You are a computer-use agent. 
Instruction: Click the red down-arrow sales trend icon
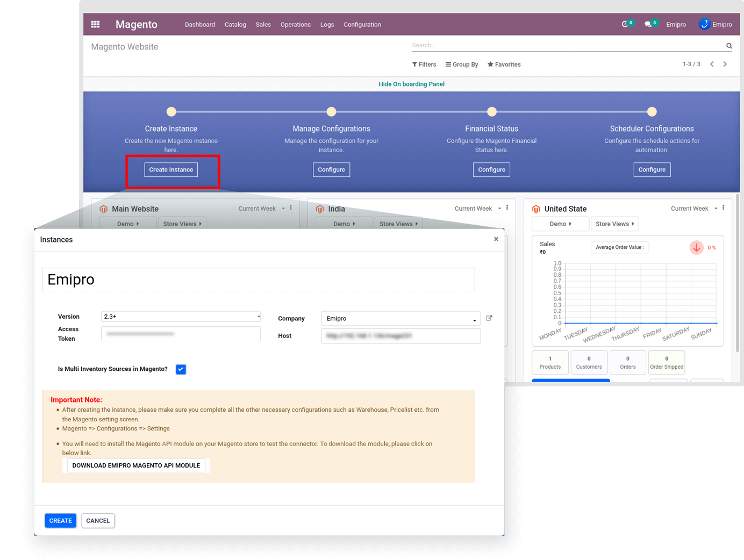click(697, 247)
